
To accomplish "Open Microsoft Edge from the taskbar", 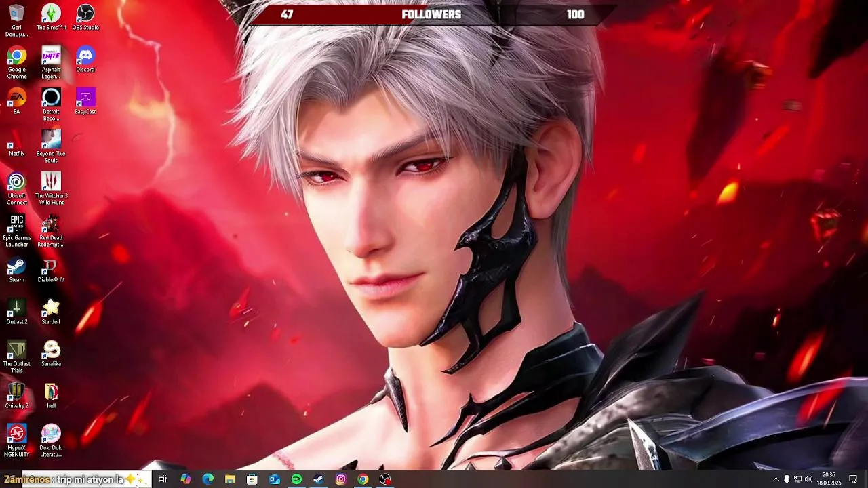I will [x=208, y=479].
